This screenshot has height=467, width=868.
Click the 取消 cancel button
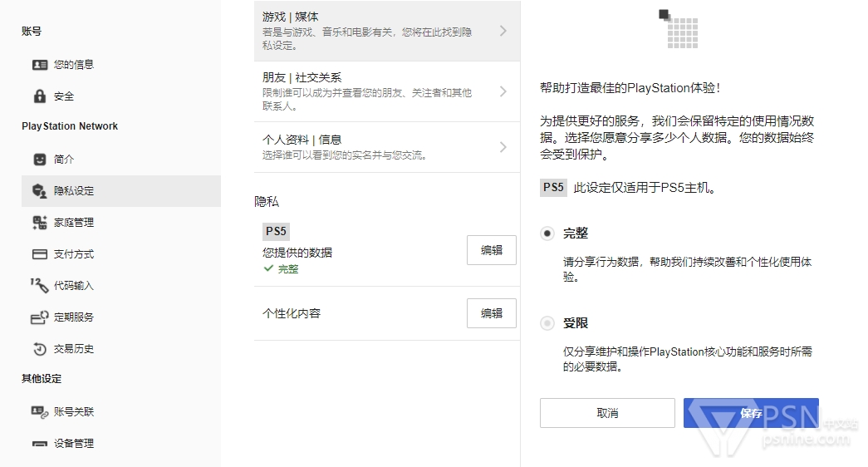[607, 413]
